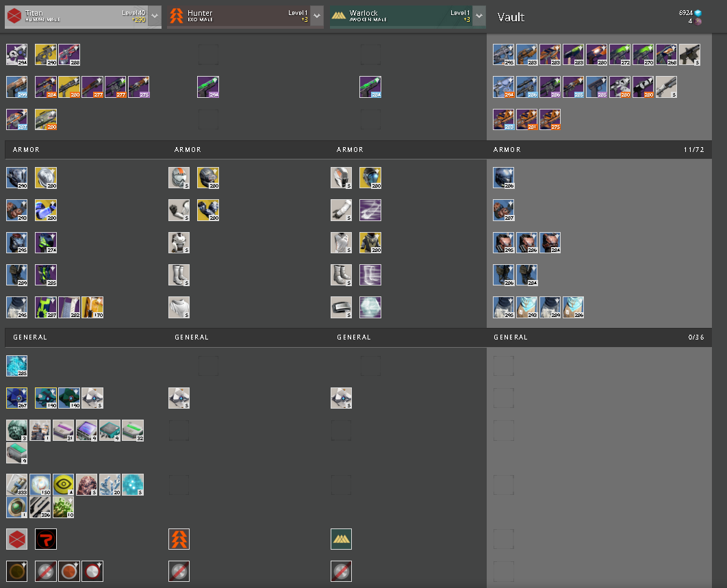727x588 pixels.
Task: Click the yellow eye consumable icon
Action: [x=63, y=484]
